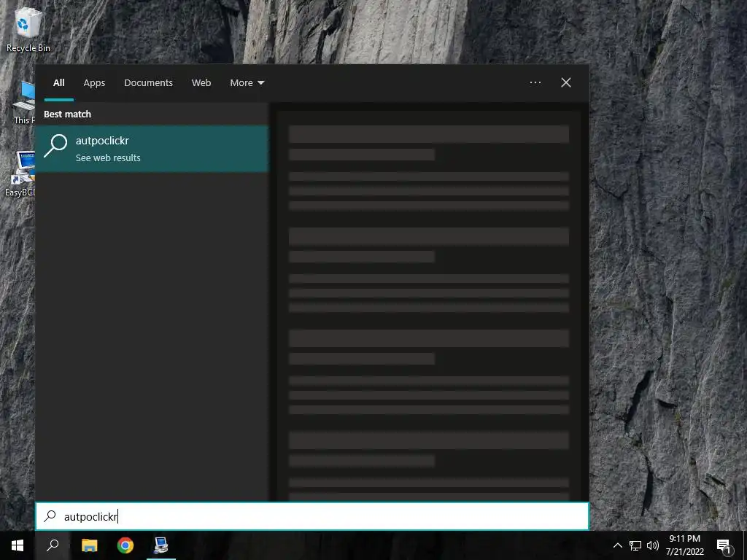Click the magnifier icon beside autpoclickr result
This screenshot has width=747, height=560.
pyautogui.click(x=55, y=146)
